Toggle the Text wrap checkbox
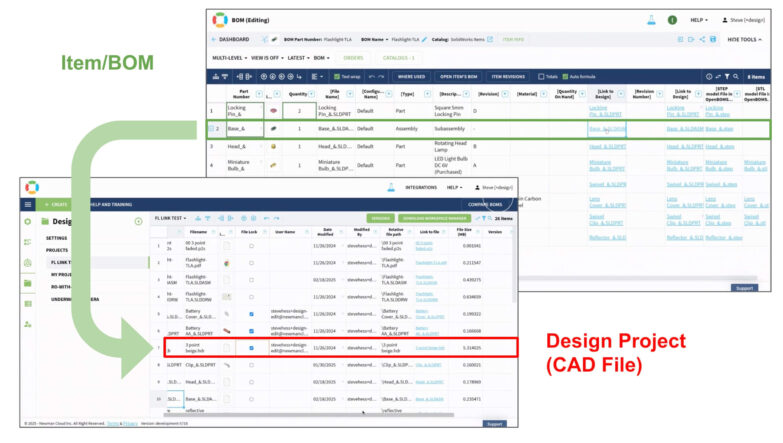The height and width of the screenshot is (443, 783). tap(337, 76)
